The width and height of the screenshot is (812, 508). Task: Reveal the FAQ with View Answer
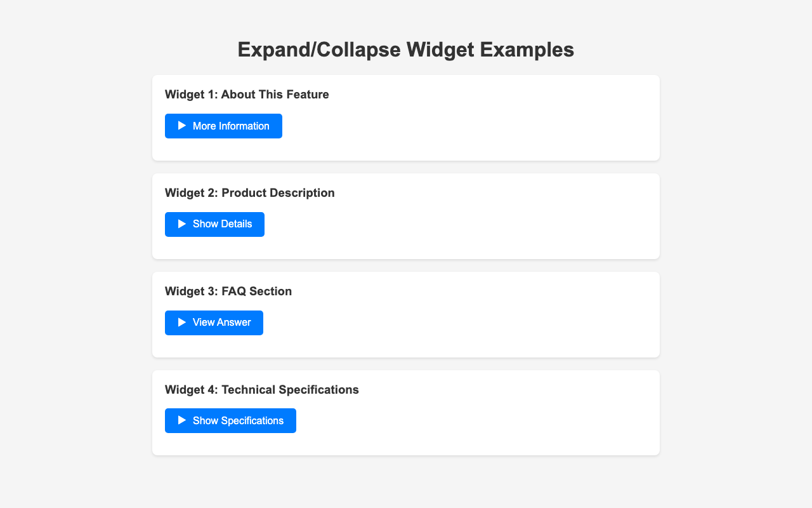(x=221, y=323)
